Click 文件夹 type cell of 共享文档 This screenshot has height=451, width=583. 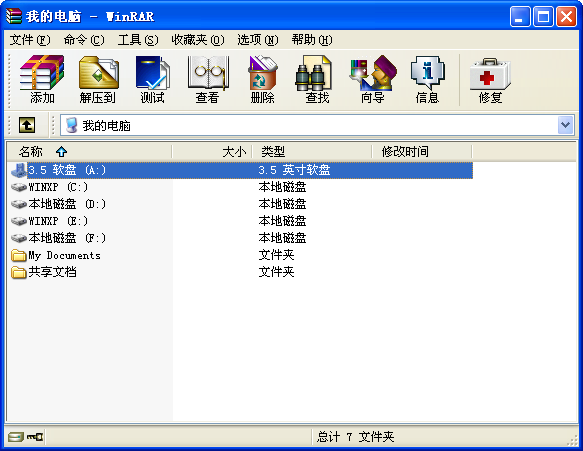click(x=276, y=272)
